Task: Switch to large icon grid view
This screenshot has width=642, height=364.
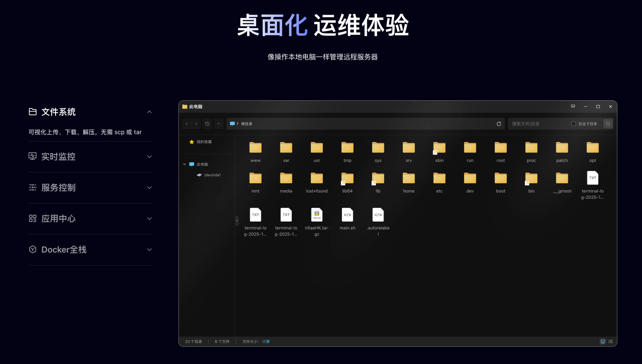Action: [602, 342]
